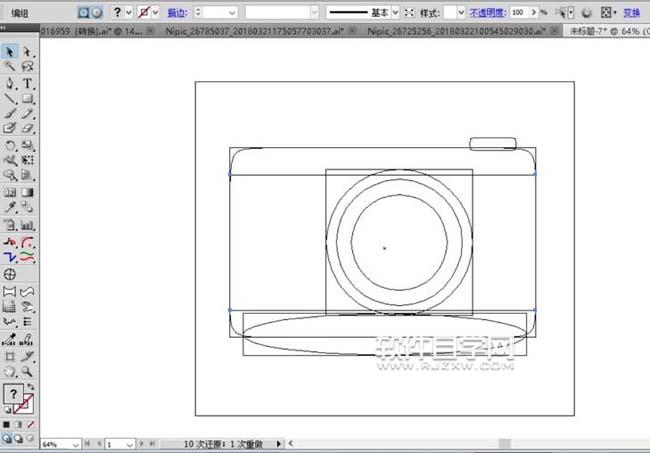Reset to default fill and stroke

click(x=7, y=409)
